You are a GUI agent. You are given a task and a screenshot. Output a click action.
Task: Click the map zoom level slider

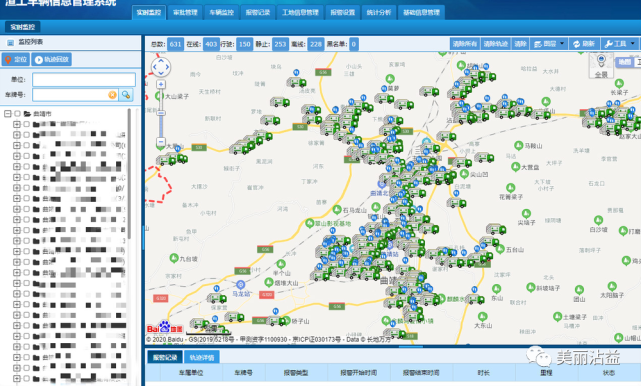point(161,113)
